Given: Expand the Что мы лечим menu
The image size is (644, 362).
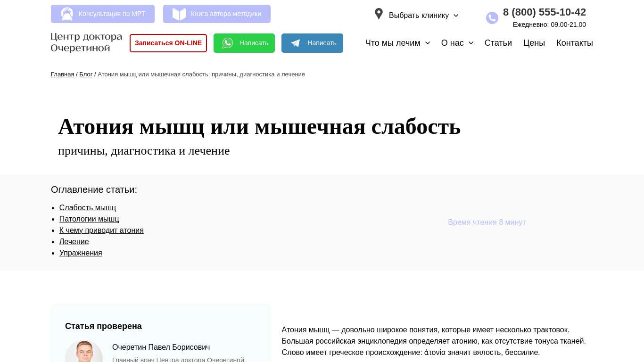Looking at the screenshot, I should (397, 43).
